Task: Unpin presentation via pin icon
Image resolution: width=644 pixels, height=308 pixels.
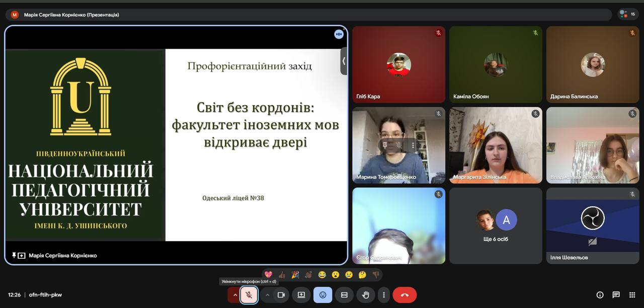Action: pos(14,256)
